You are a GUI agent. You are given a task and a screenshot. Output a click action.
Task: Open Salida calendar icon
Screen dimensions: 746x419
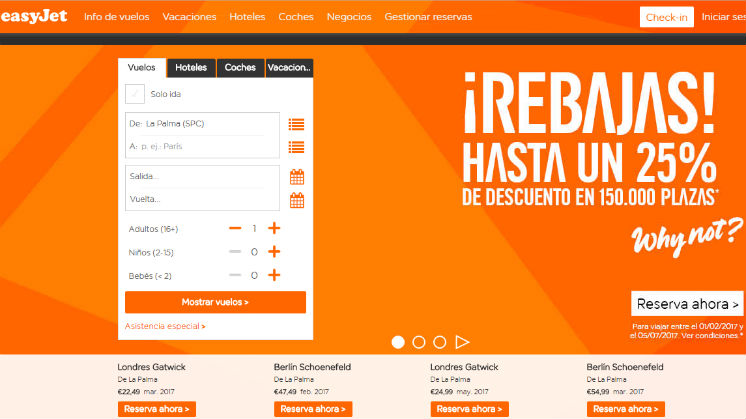pyautogui.click(x=297, y=177)
